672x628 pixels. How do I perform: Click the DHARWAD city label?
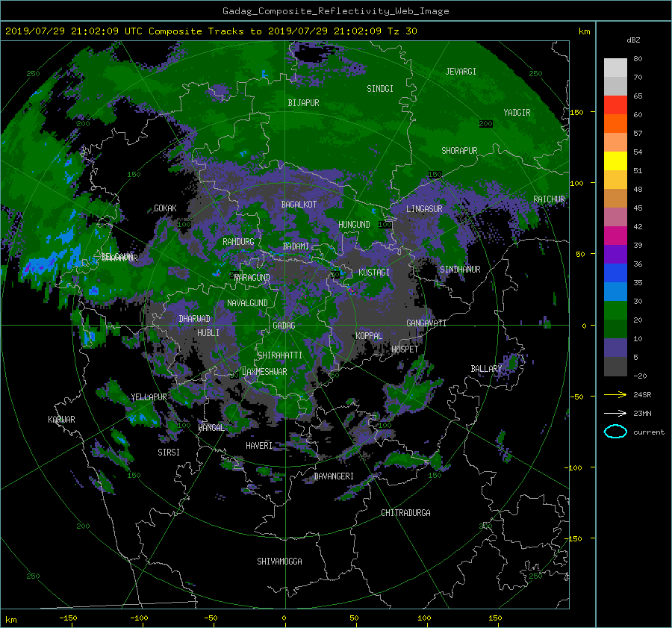pos(195,319)
